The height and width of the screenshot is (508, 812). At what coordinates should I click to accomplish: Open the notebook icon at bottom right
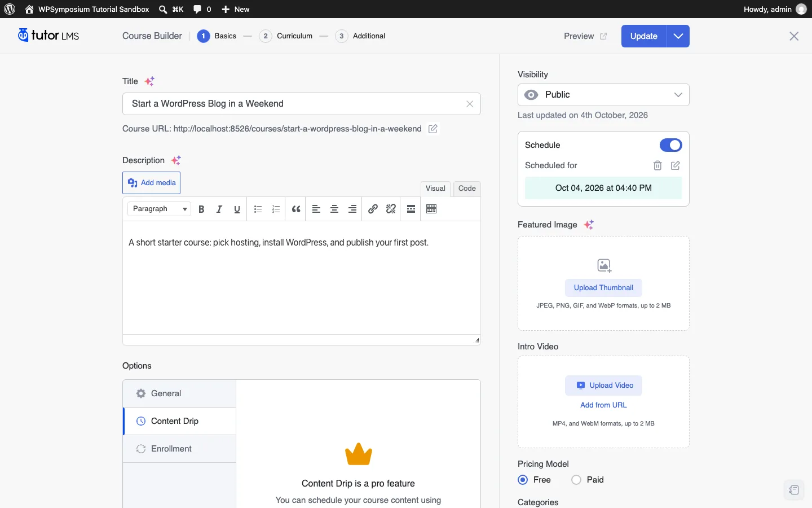794,490
